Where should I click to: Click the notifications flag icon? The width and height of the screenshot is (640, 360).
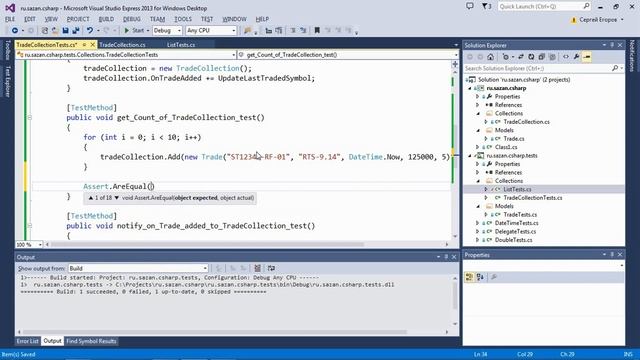click(x=484, y=6)
